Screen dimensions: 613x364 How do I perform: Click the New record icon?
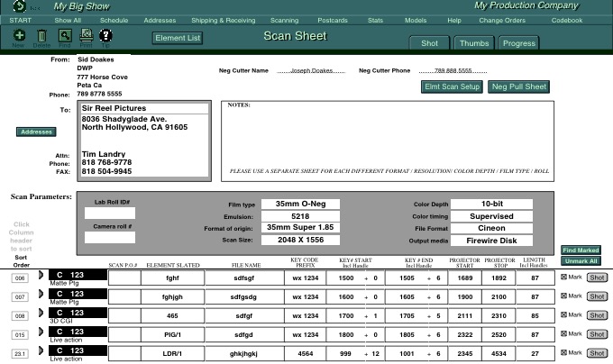coord(20,35)
